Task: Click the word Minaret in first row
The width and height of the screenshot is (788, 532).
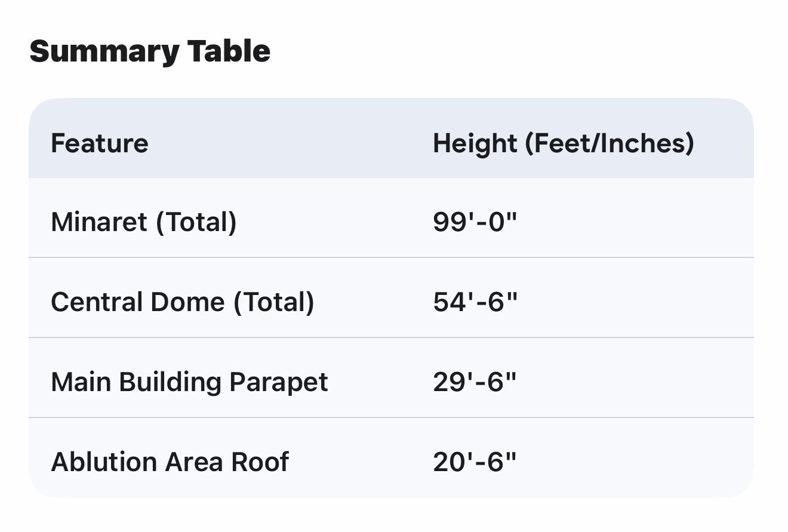Action: [x=99, y=222]
